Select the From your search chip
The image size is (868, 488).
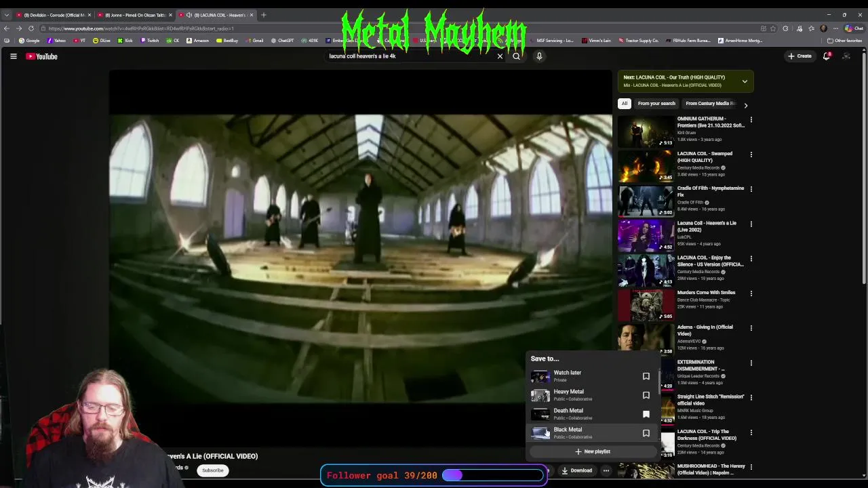[x=656, y=104]
